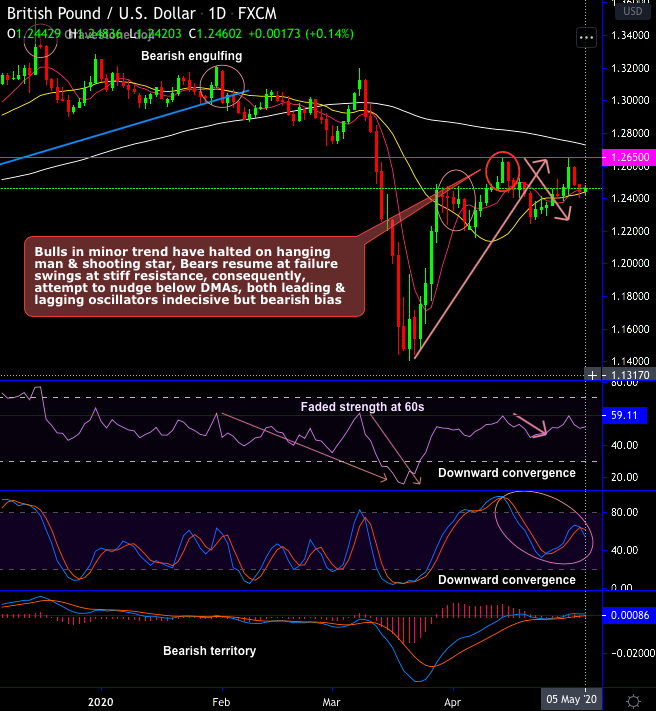Click the 0.00086 MACD value label
Viewport: 656px width, 711px height.
tap(629, 615)
